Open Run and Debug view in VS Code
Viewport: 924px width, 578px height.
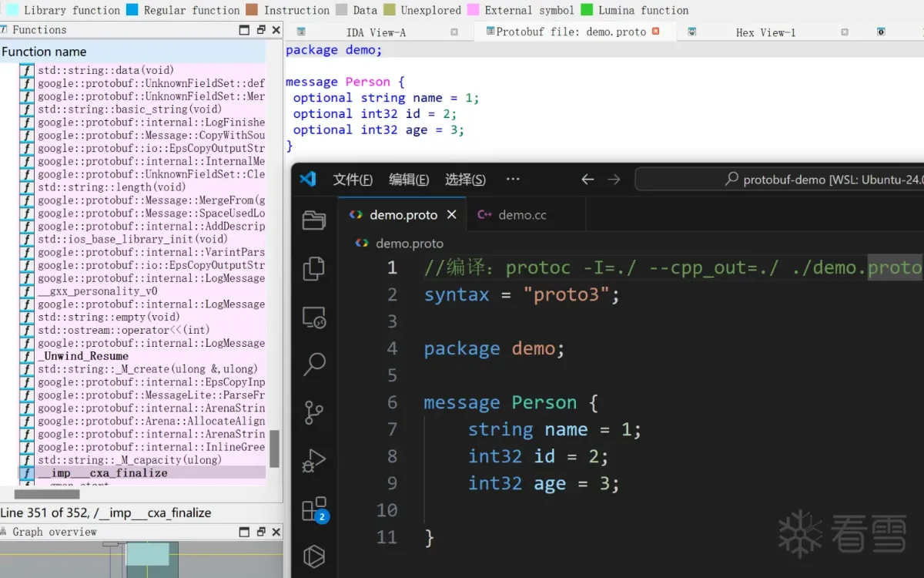(x=313, y=460)
